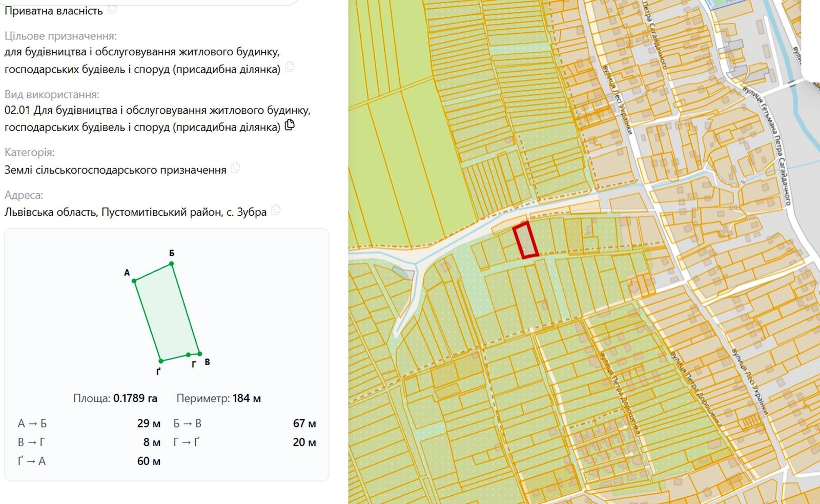
Task: Select the Ґ → А 60 м side row
Action: click(89, 461)
